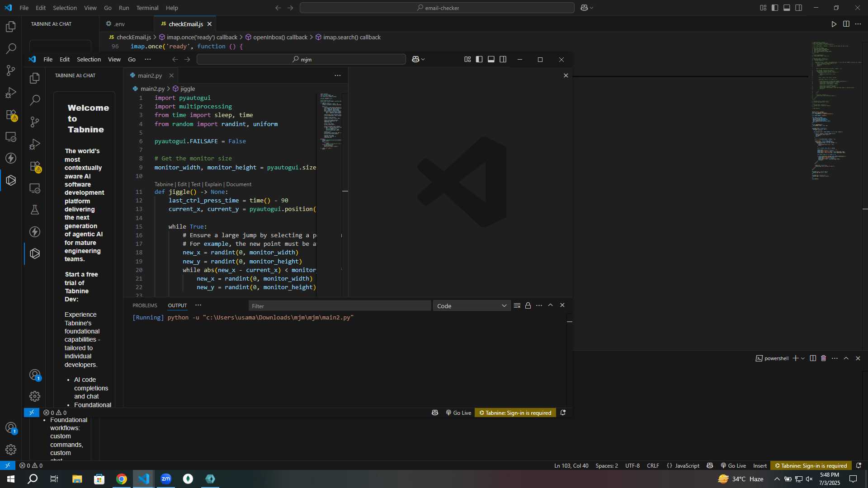Screen dimensions: 868x488
Task: Split the powershell terminal
Action: point(813,358)
